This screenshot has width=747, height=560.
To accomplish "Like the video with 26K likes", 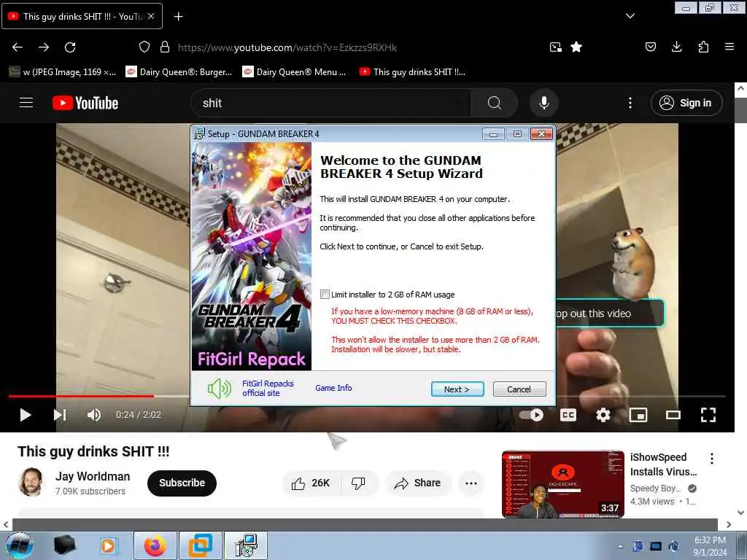I will pos(311,483).
